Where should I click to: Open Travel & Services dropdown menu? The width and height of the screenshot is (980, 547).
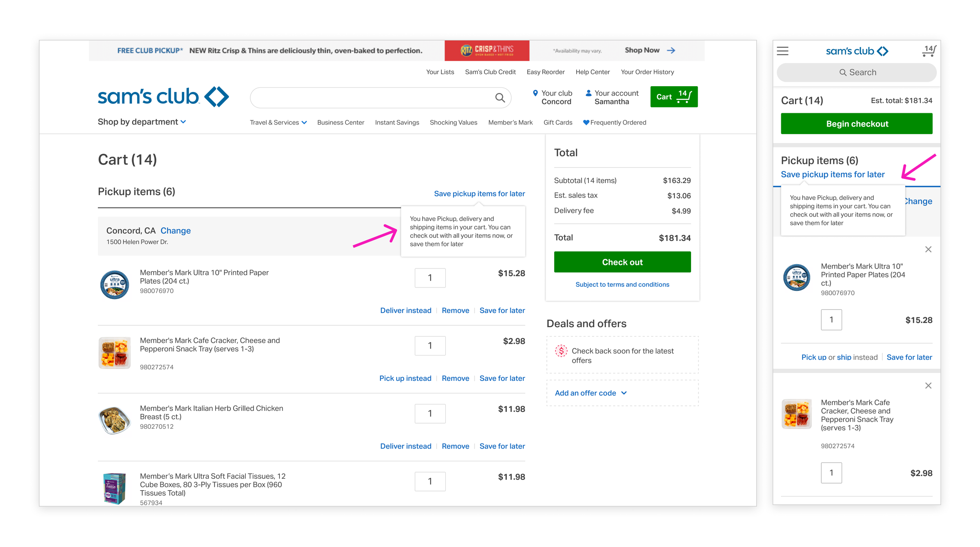pos(278,123)
